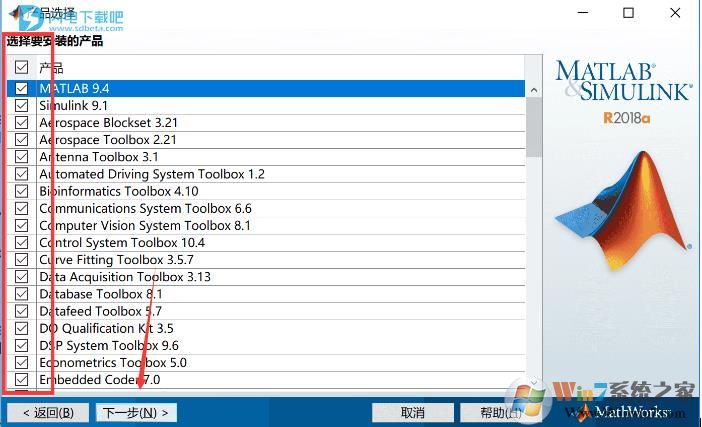Toggle Communications System Toolbox 6.6 checkbox
702x427 pixels.
21,208
